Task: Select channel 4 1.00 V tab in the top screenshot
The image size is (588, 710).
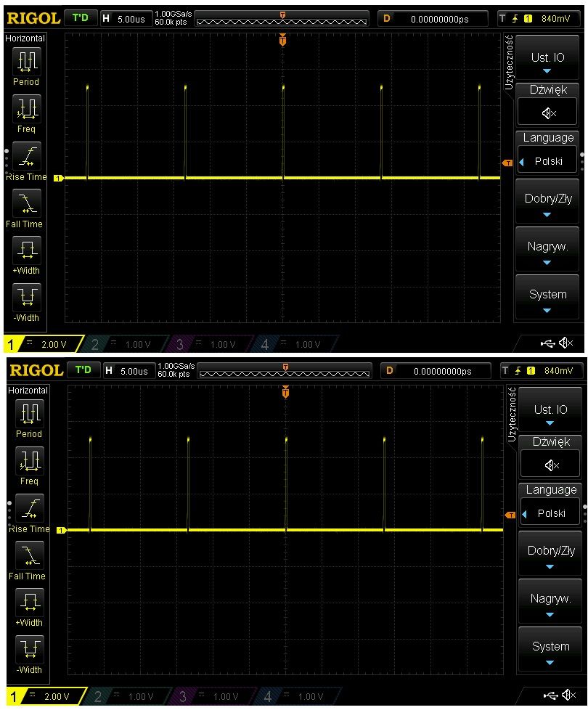Action: (x=294, y=344)
